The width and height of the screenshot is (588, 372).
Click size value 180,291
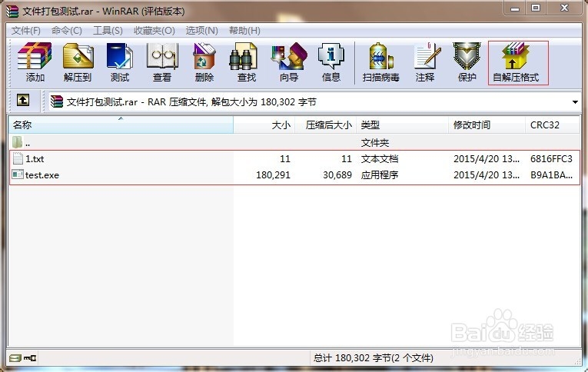pyautogui.click(x=273, y=175)
